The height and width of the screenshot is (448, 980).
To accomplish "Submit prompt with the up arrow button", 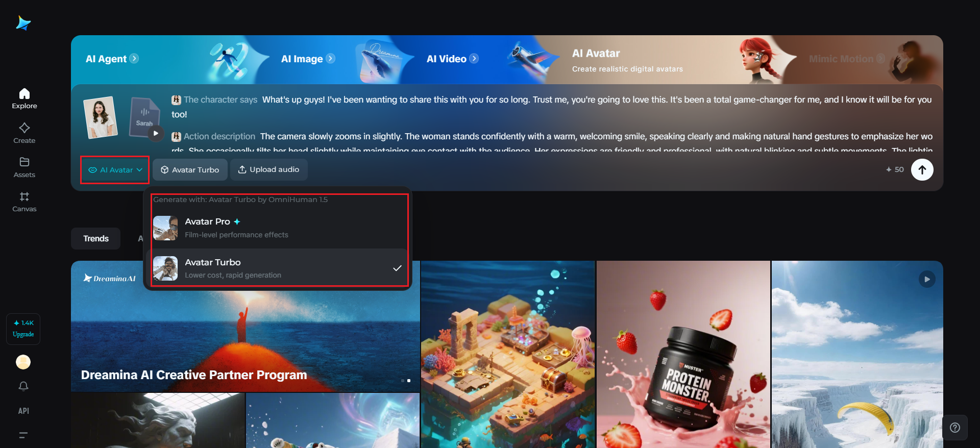I will [922, 170].
